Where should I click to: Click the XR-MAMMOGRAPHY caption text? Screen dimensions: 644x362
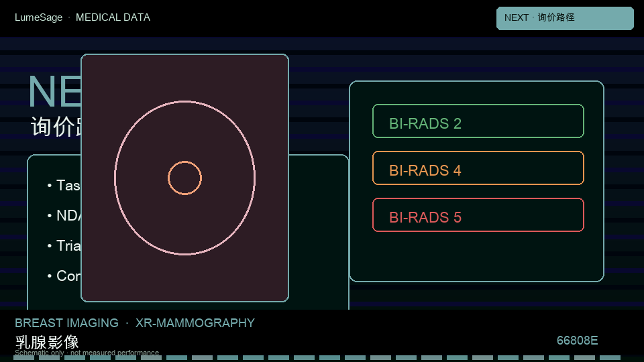(195, 323)
